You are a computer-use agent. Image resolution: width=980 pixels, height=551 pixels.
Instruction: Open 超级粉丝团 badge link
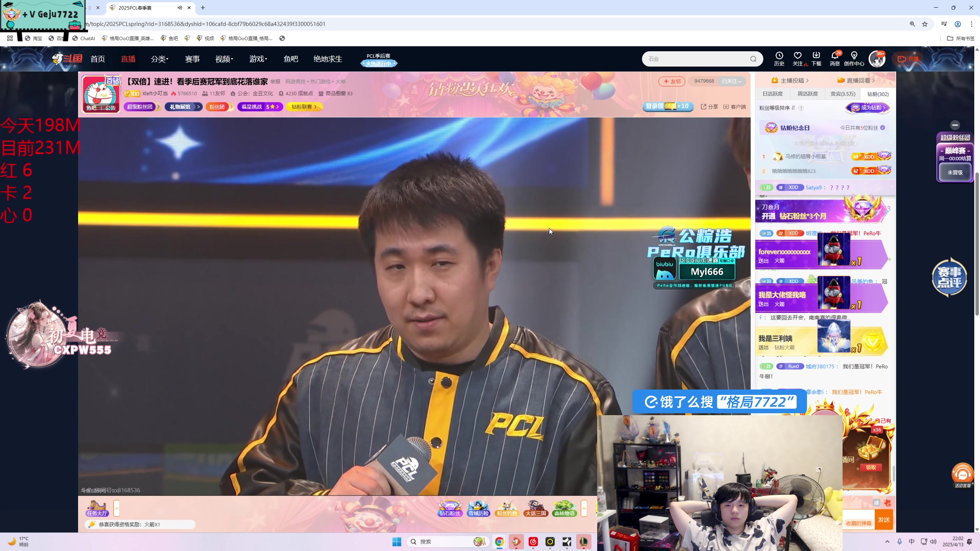coord(142,107)
